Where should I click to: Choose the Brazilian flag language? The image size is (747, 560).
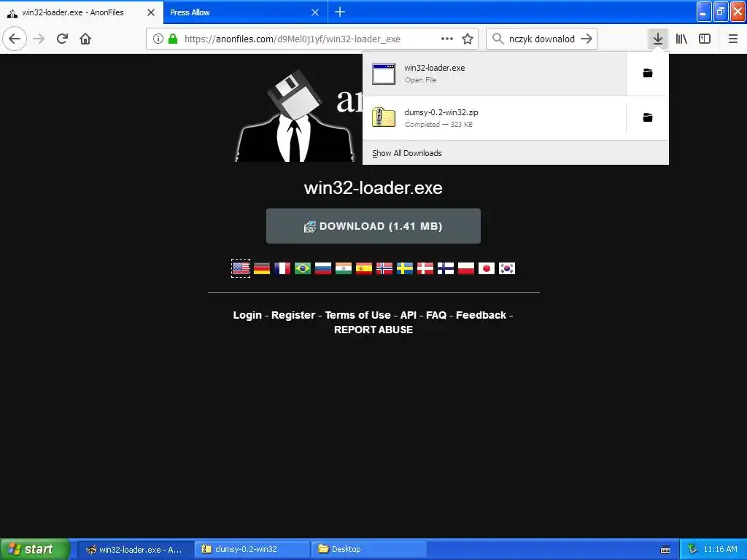pyautogui.click(x=303, y=268)
